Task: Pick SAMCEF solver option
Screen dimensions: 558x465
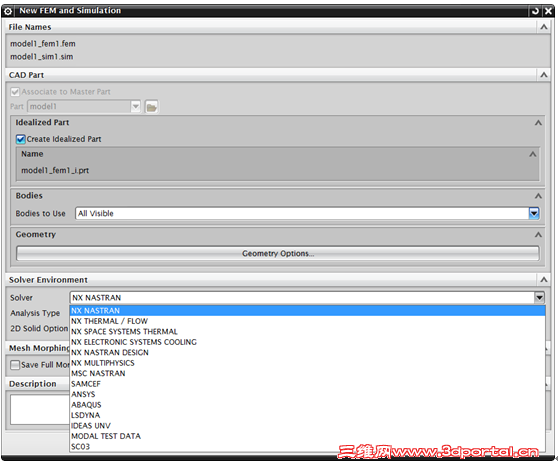Action: pyautogui.click(x=307, y=384)
